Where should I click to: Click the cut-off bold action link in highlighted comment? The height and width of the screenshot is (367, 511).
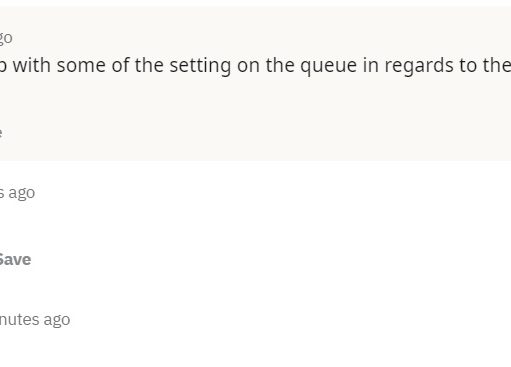[x=1, y=133]
